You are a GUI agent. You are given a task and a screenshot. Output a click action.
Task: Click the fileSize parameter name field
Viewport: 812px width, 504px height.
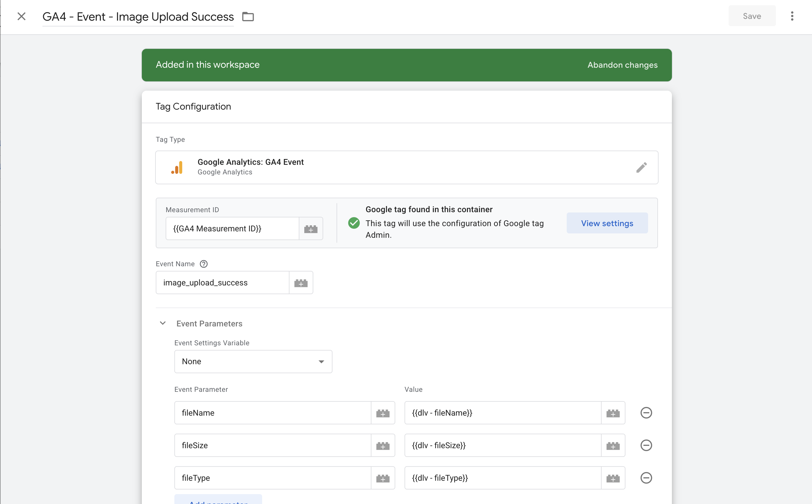[273, 445]
